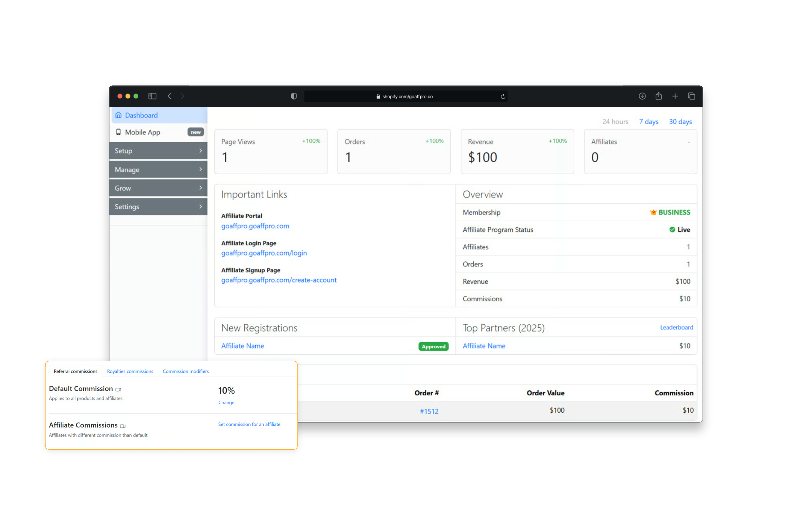Image resolution: width=812 pixels, height=508 pixels.
Task: Click the Orders stat card
Action: [x=394, y=151]
